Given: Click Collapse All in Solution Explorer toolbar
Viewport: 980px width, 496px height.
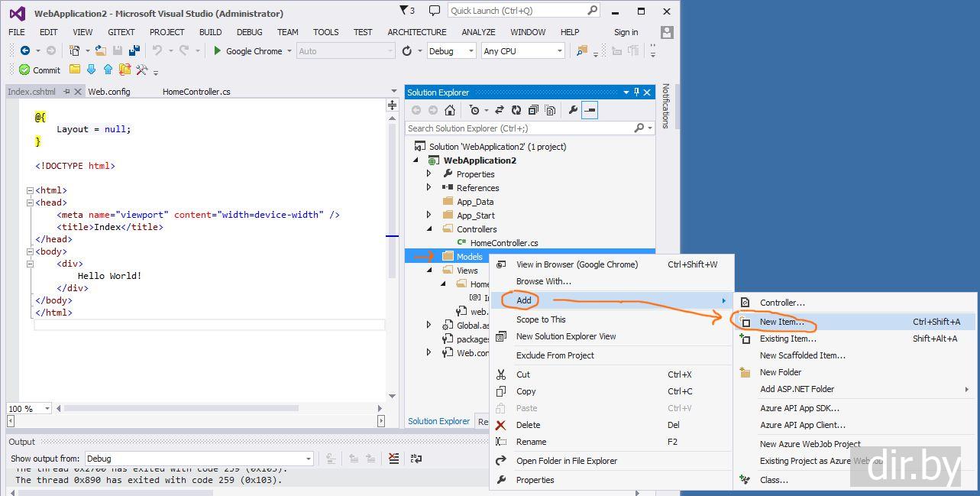Looking at the screenshot, I should 533,110.
